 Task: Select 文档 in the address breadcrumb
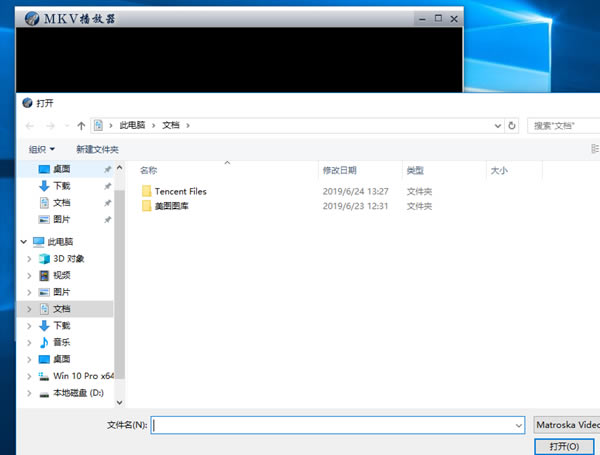tap(171, 125)
